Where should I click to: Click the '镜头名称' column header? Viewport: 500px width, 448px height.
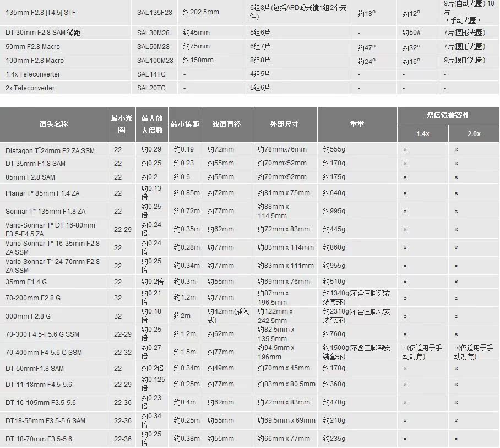point(54,125)
